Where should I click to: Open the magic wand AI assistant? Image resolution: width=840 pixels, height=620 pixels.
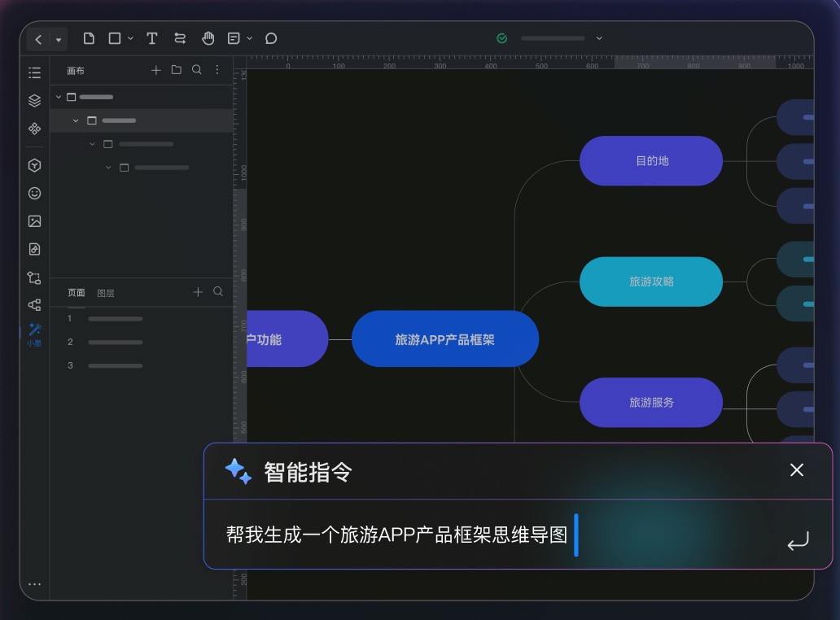(x=34, y=334)
